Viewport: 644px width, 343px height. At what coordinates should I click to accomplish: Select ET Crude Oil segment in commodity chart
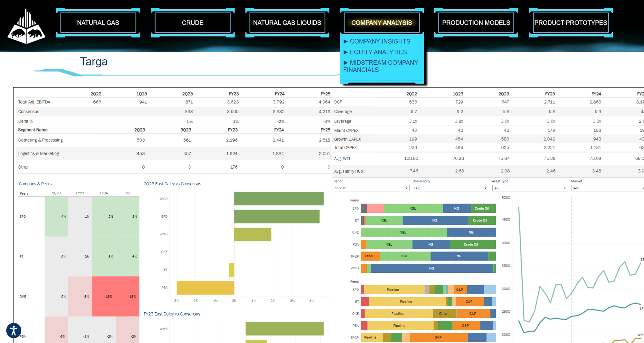[482, 220]
